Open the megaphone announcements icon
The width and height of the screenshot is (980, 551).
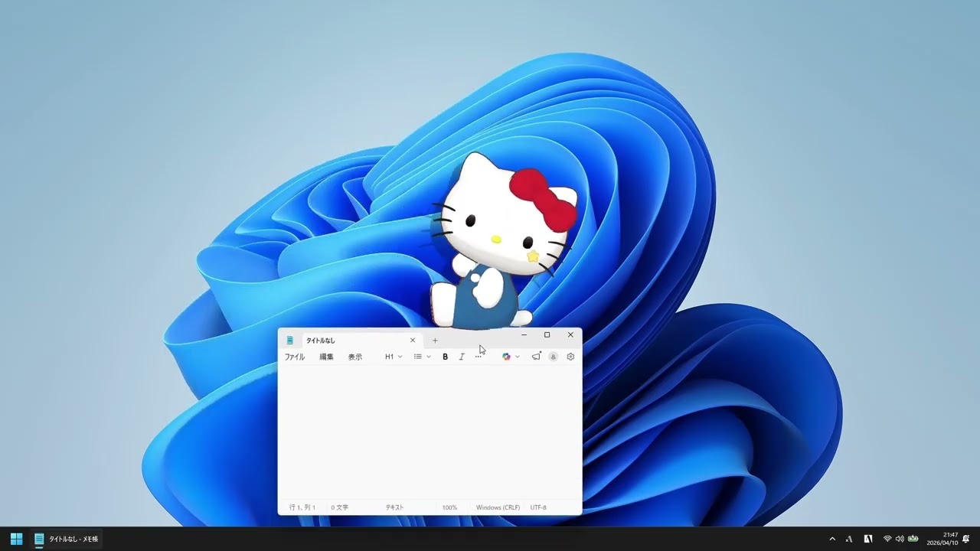click(537, 357)
